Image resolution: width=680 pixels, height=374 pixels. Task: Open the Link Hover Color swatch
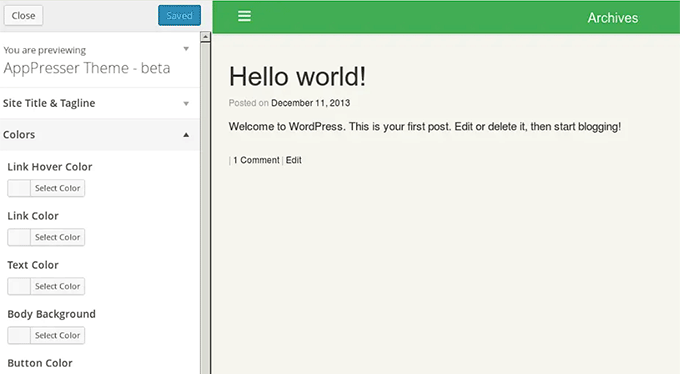(x=19, y=188)
